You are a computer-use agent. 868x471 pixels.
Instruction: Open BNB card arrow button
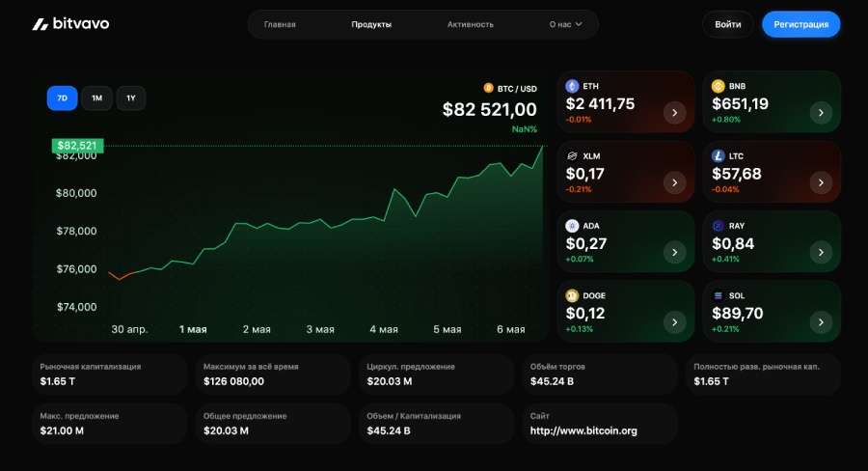pos(821,113)
